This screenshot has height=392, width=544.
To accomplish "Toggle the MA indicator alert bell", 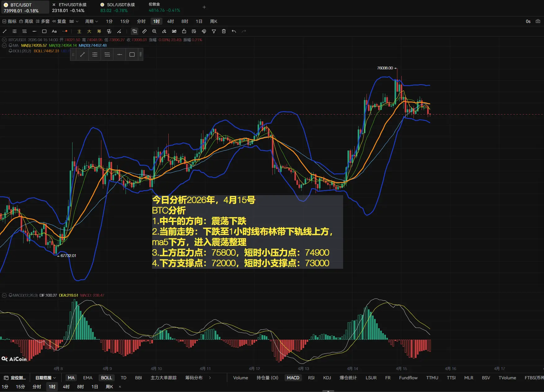I will [11, 46].
